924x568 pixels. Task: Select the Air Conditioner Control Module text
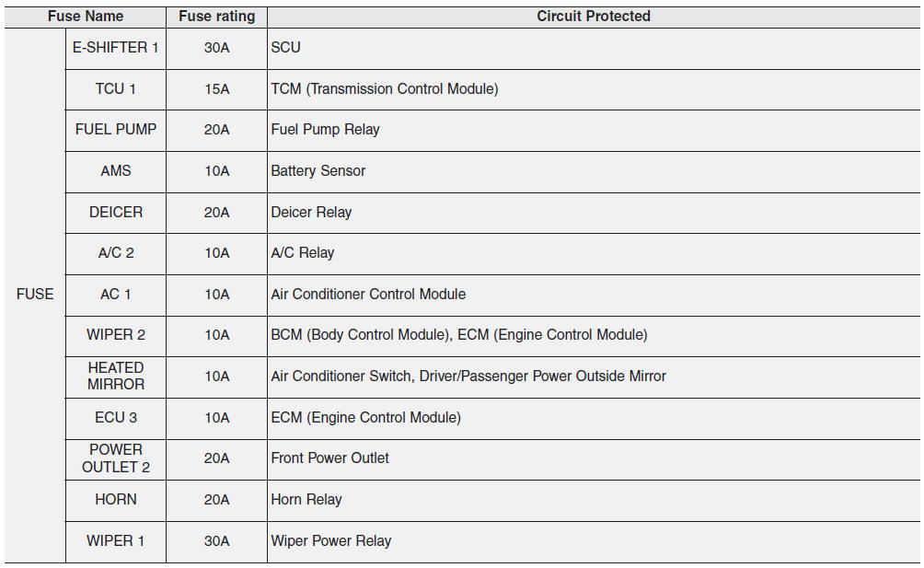tap(368, 294)
